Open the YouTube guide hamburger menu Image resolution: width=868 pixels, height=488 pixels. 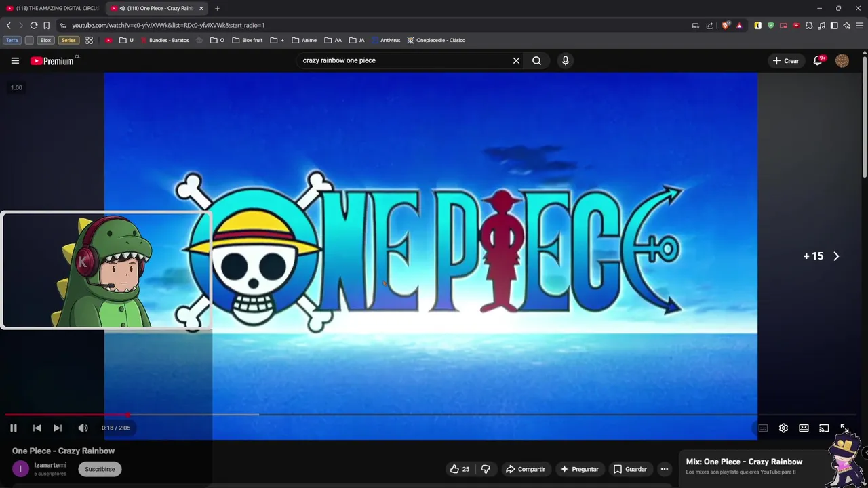(x=15, y=60)
